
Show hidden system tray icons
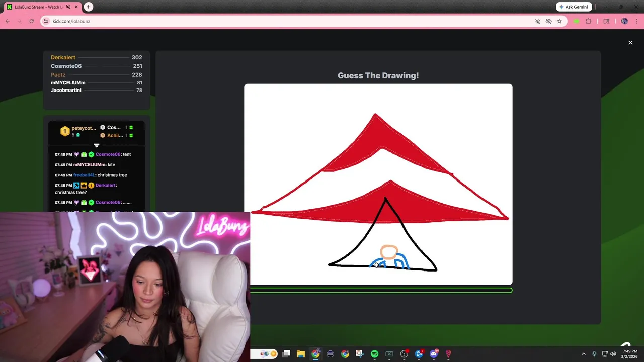(x=584, y=354)
